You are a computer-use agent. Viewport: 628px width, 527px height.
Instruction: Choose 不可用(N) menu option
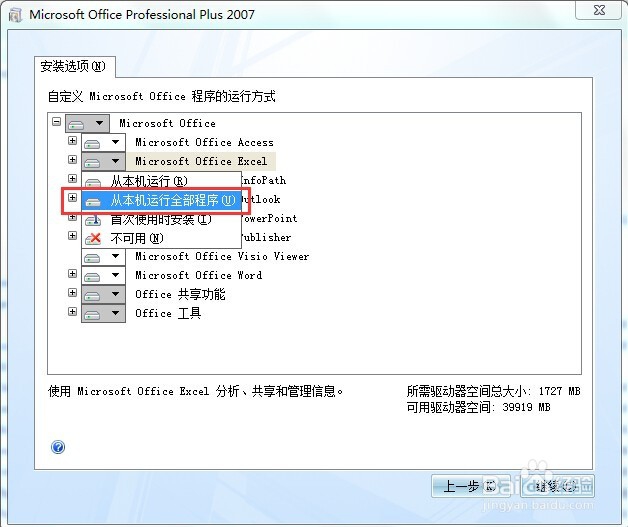tap(161, 238)
